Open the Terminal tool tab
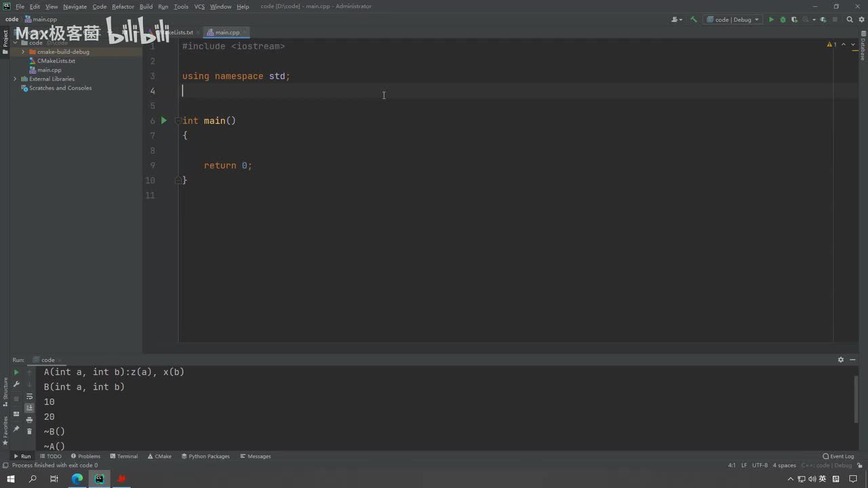 coord(123,456)
